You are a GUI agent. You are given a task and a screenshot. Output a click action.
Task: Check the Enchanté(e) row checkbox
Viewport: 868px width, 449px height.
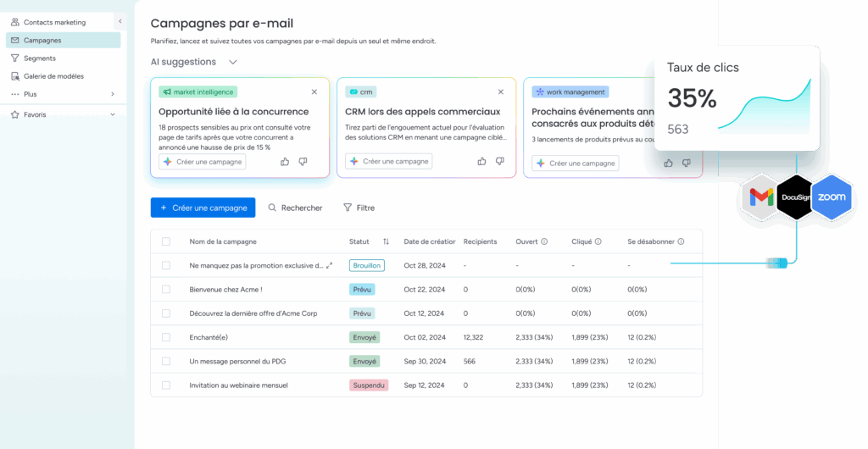click(166, 337)
